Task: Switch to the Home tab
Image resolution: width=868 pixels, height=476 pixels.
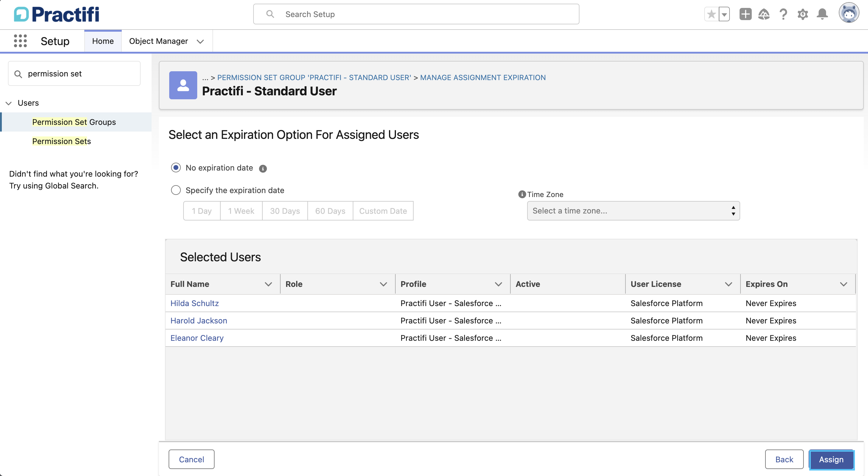Action: [x=103, y=41]
